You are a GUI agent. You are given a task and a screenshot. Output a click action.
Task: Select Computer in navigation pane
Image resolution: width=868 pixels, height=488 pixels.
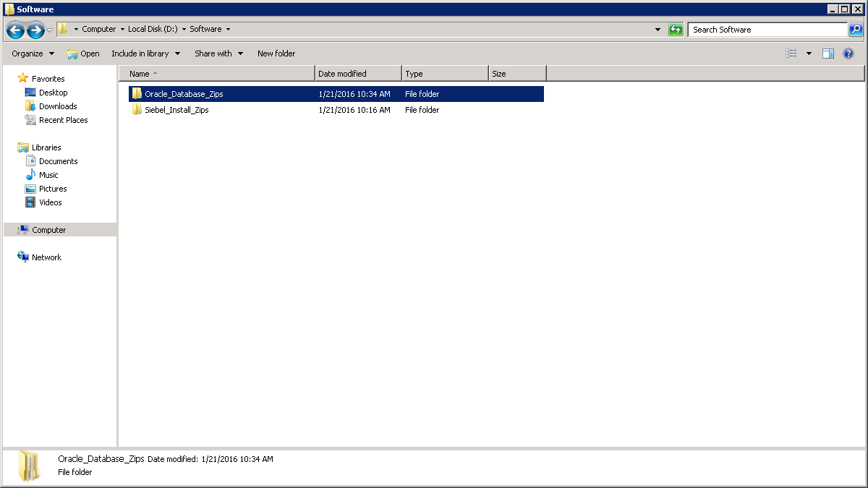(x=48, y=230)
